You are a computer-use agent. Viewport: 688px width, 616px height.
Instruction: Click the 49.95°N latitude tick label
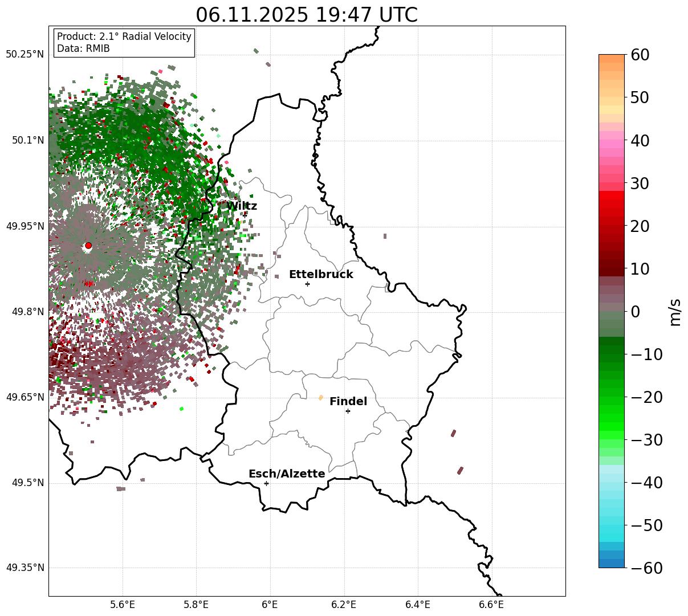[25, 226]
